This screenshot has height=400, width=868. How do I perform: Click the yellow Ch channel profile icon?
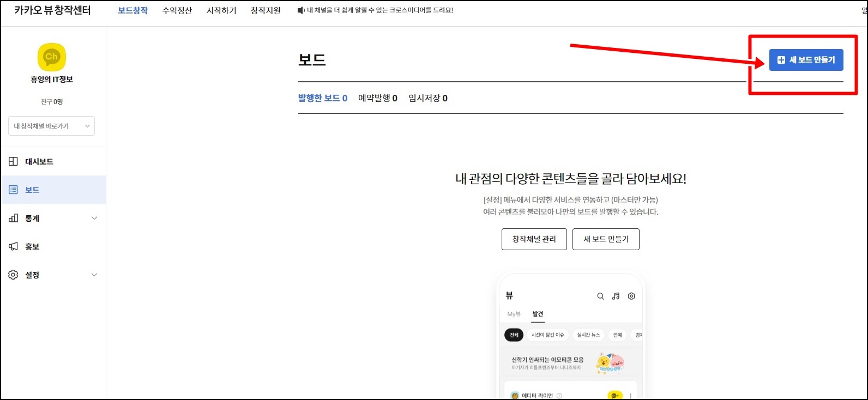point(52,57)
